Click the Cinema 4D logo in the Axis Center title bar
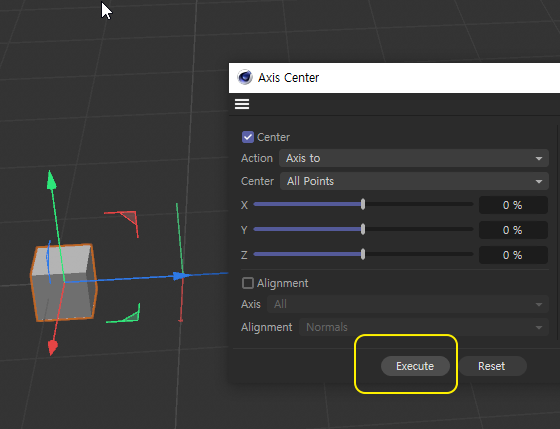This screenshot has height=429, width=560. click(x=245, y=77)
